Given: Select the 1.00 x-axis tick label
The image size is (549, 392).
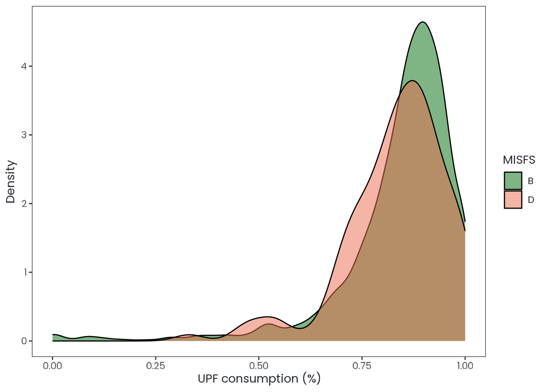Looking at the screenshot, I should click(465, 366).
